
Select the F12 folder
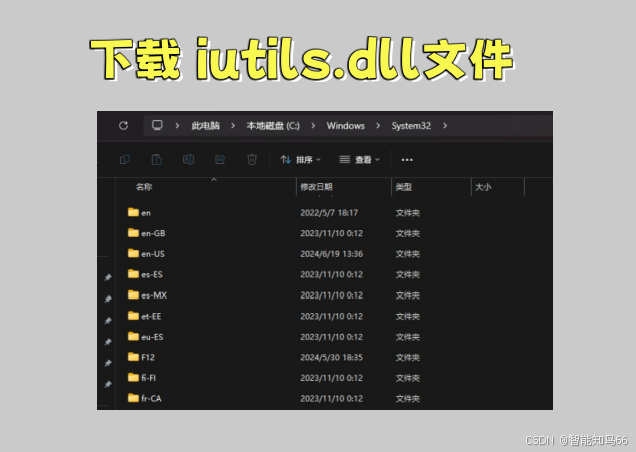[x=141, y=357]
